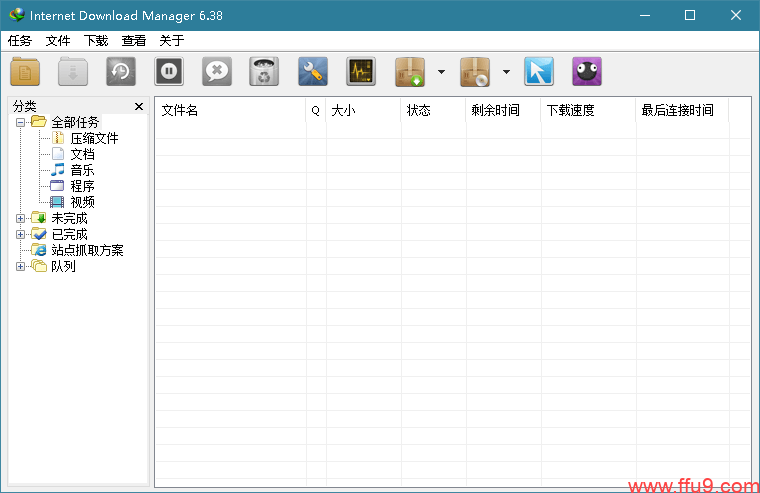The image size is (760, 493).
Task: Close the 分类 categories panel
Action: coord(139,106)
